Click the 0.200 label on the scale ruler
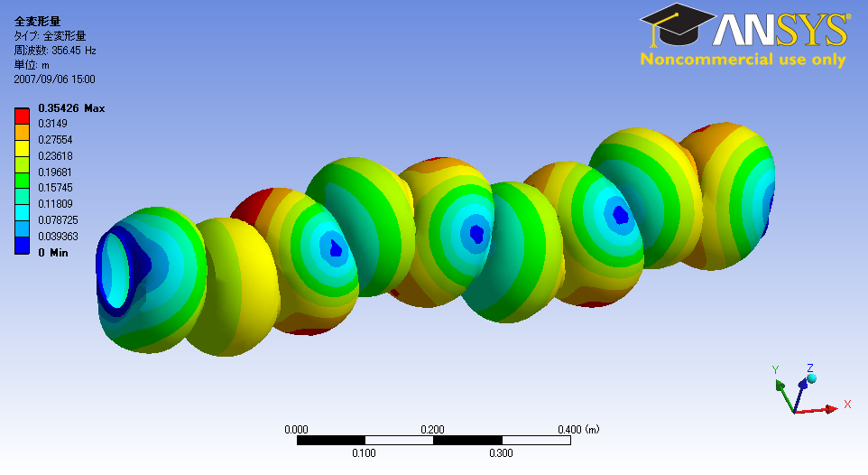868x475 pixels. [432, 430]
